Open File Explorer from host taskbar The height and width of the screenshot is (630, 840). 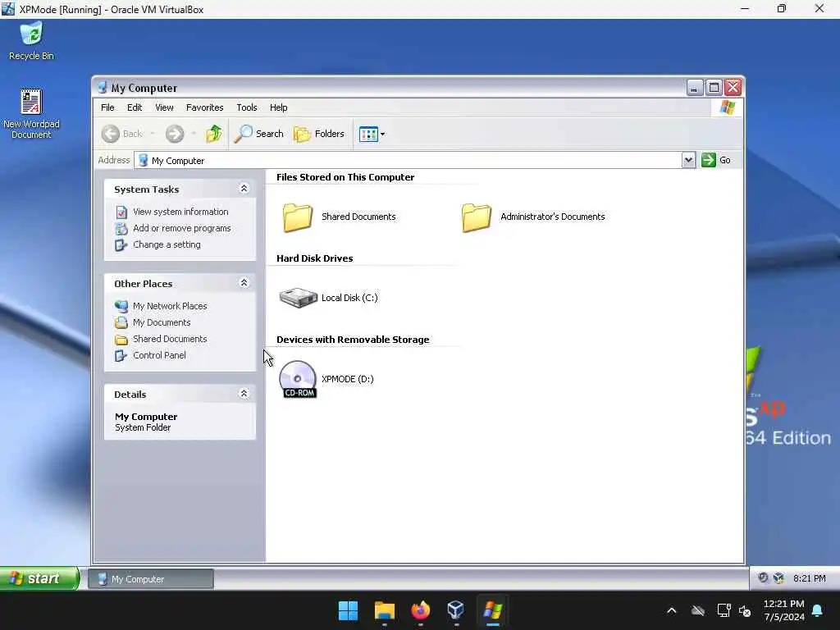coord(385,610)
